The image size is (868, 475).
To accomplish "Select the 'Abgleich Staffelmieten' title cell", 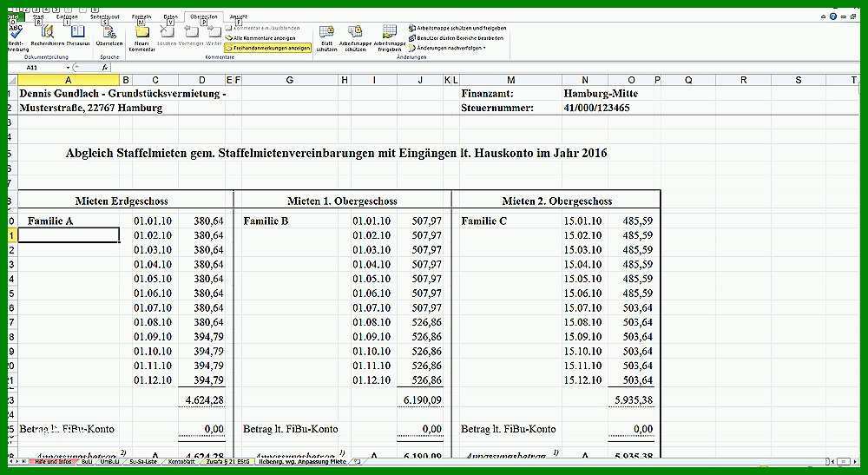I will pos(336,153).
